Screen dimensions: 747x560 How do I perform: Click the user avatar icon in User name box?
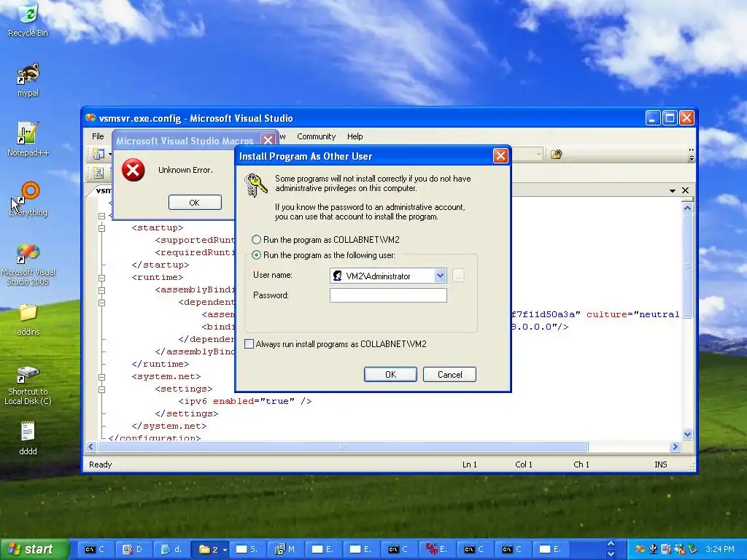[337, 276]
